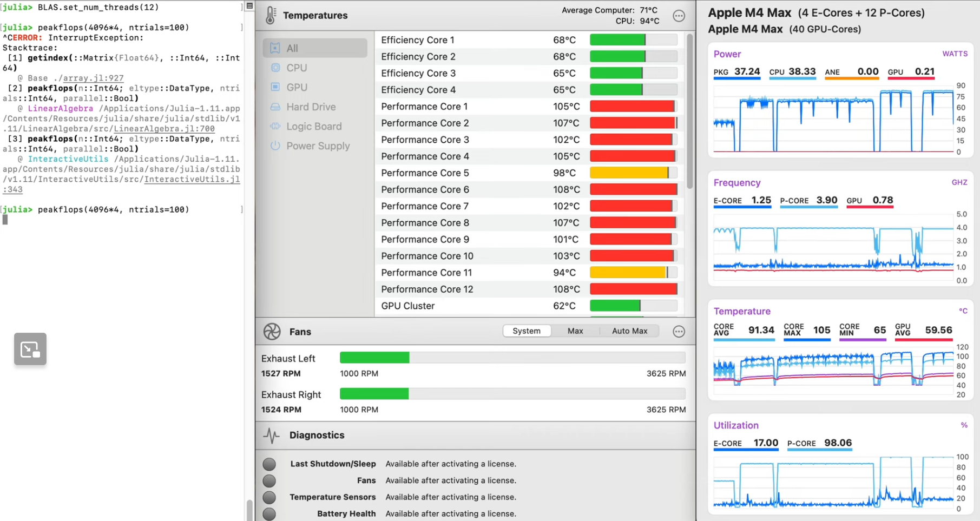Click the CPU 38.33 watts reading
980x521 pixels.
792,72
